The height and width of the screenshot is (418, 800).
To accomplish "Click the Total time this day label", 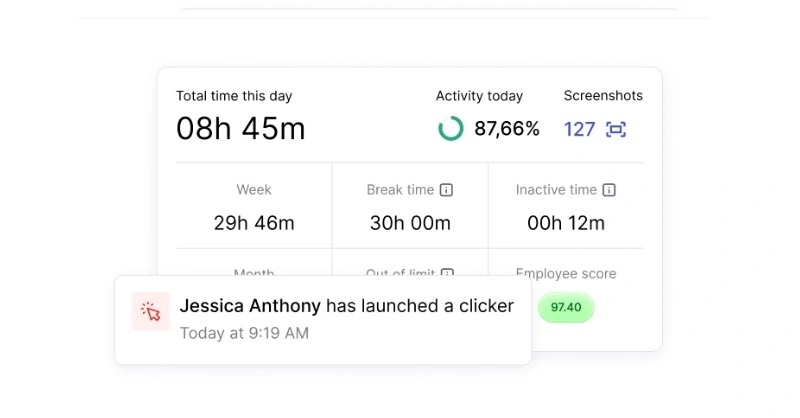I will (x=234, y=96).
